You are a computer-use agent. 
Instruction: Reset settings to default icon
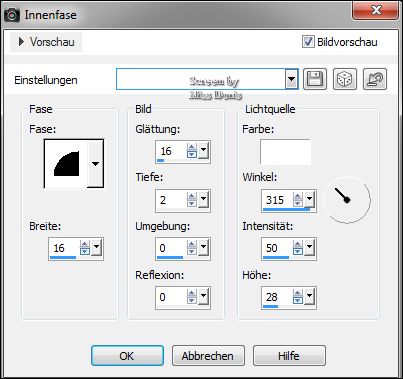[375, 79]
